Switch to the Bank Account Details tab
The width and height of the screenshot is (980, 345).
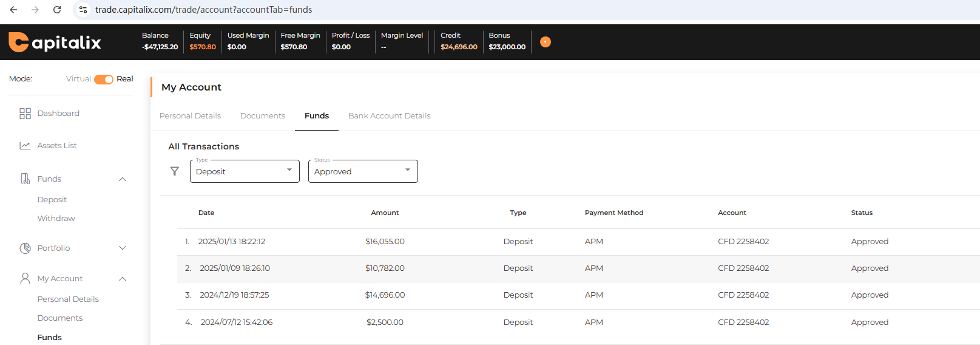coord(389,116)
